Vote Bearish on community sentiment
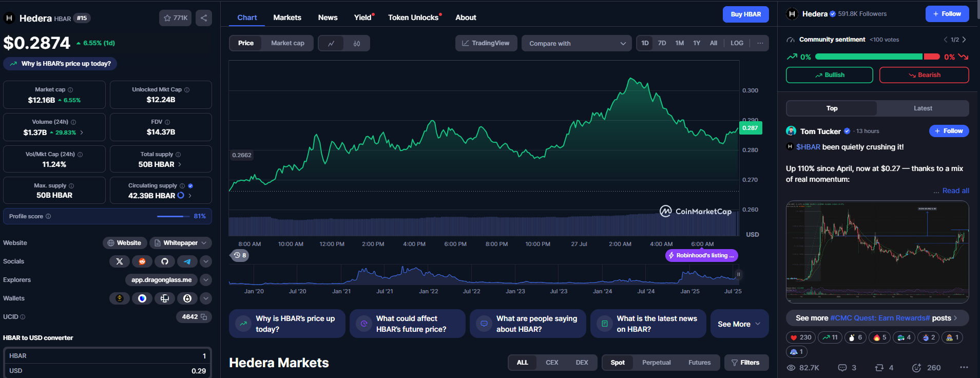 (x=924, y=75)
